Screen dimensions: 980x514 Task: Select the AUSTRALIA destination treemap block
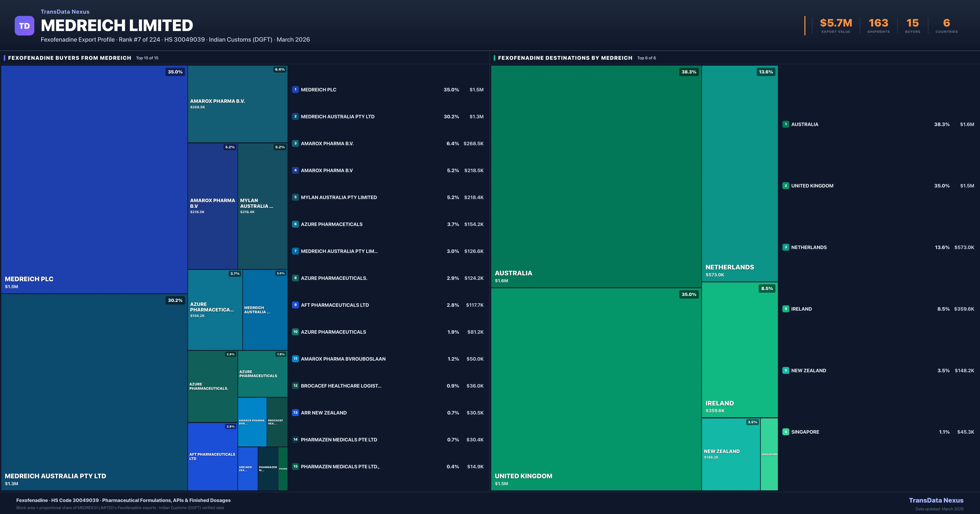(596, 176)
